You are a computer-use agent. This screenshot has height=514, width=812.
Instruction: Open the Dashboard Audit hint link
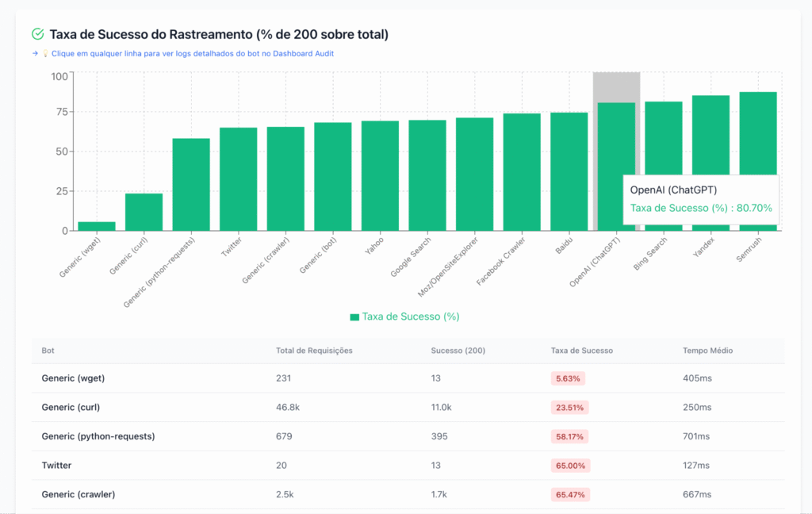(192, 53)
